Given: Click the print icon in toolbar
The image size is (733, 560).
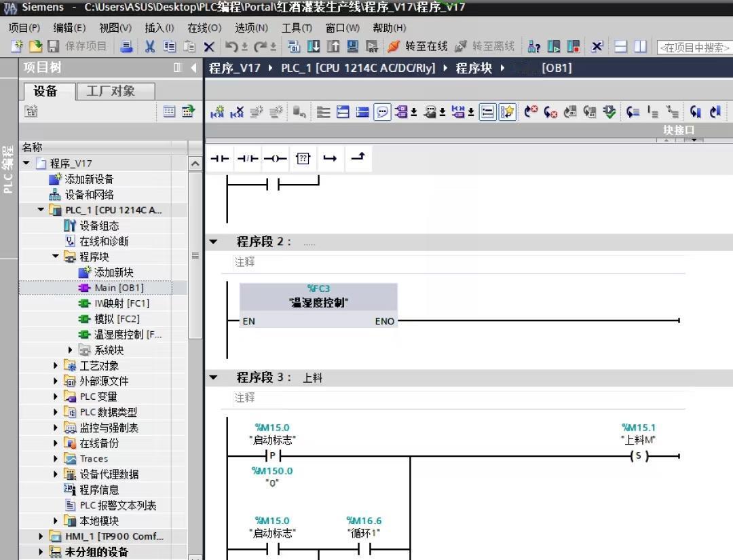Looking at the screenshot, I should 126,46.
